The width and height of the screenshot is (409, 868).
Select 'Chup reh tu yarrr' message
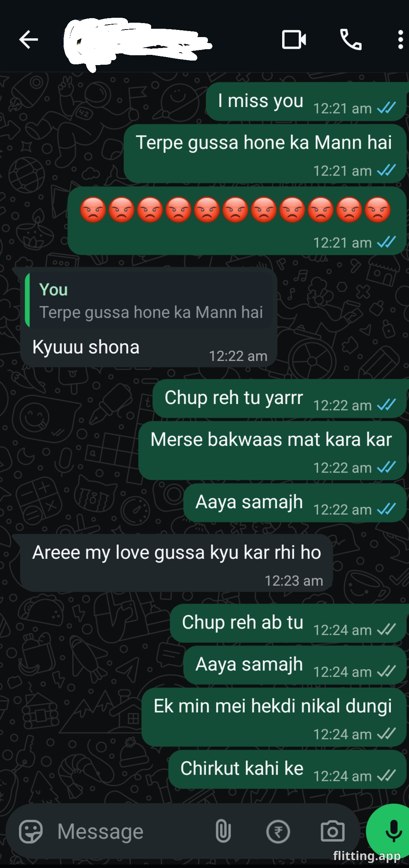point(280,398)
